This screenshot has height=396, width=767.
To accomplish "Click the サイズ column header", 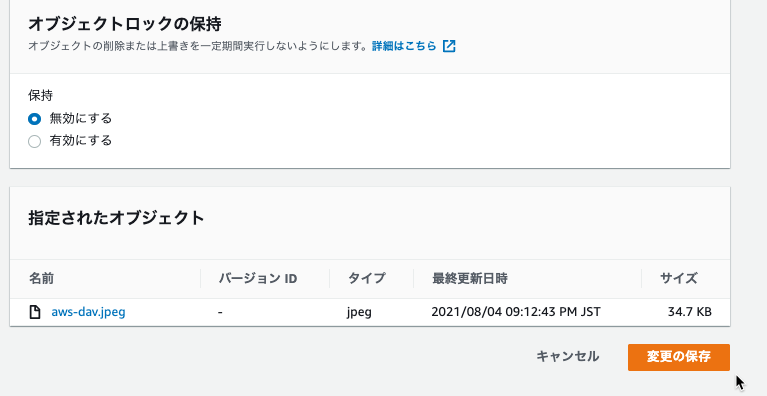I will click(678, 279).
